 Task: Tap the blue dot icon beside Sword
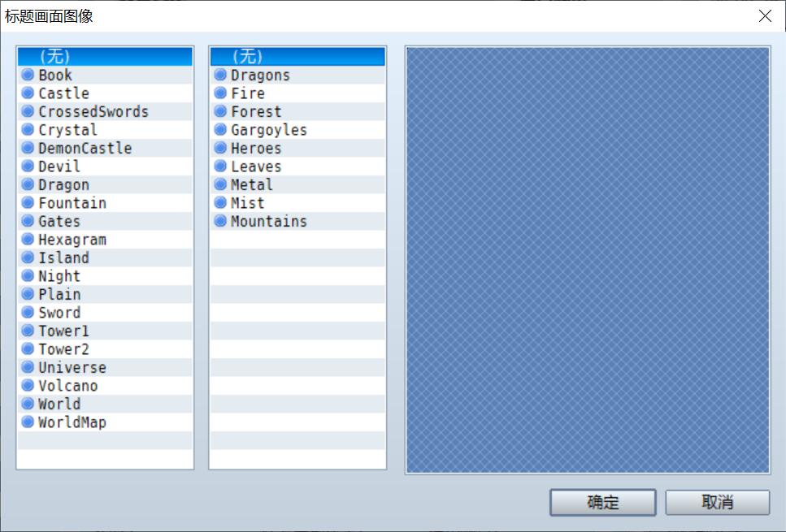(28, 312)
